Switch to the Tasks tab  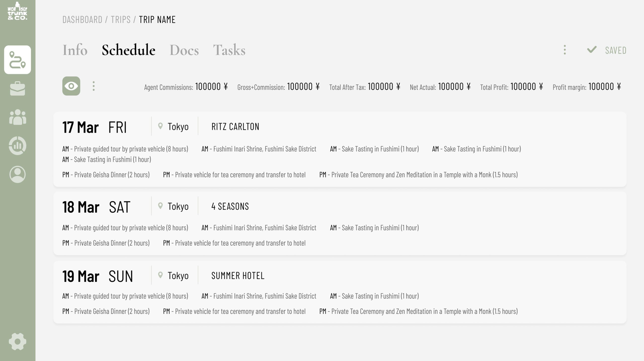click(229, 50)
